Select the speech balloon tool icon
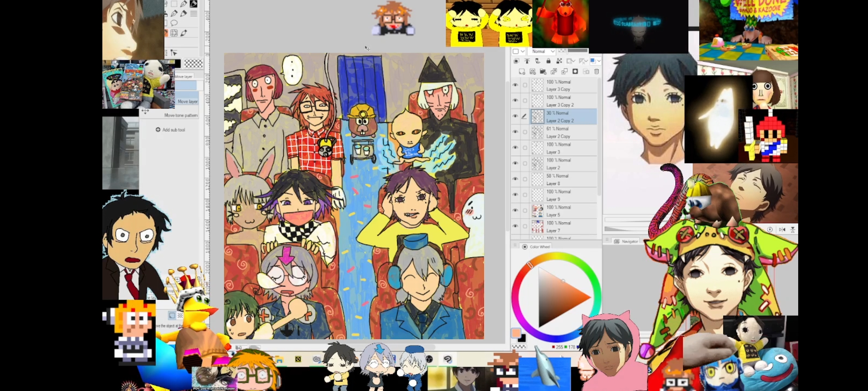This screenshot has width=868, height=391. pos(174,23)
